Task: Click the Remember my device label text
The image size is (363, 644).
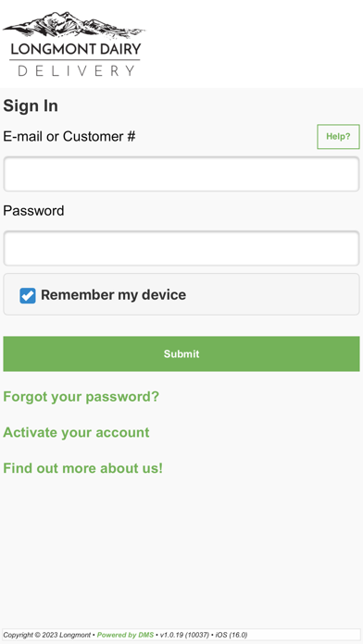Action: tap(113, 295)
